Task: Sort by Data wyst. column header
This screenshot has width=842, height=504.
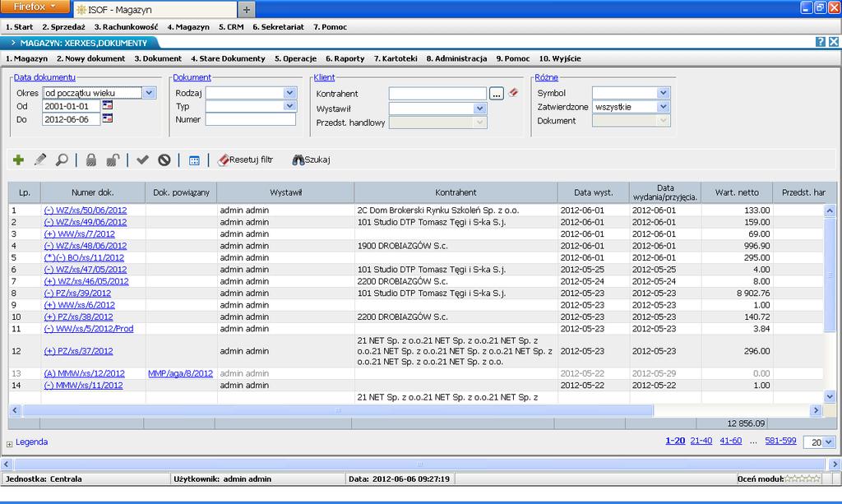Action: click(x=594, y=192)
